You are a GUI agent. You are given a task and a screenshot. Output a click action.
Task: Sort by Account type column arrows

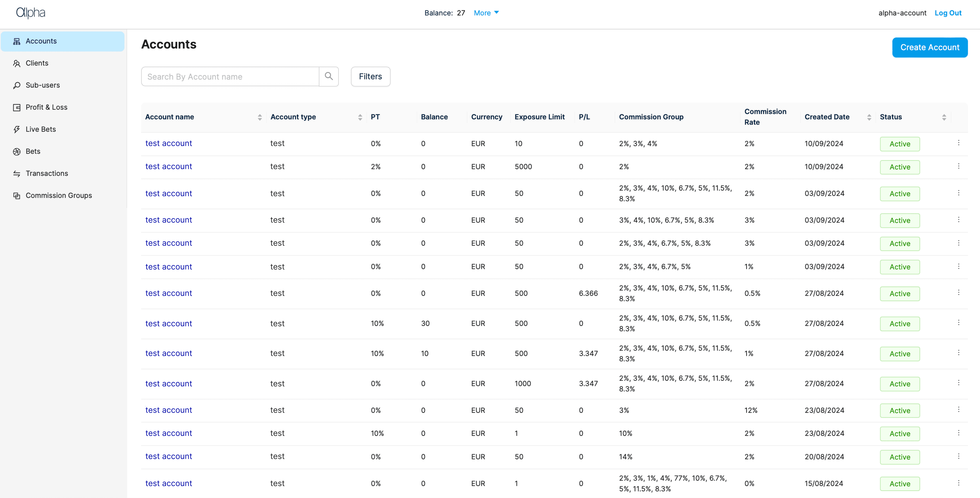[x=360, y=117]
